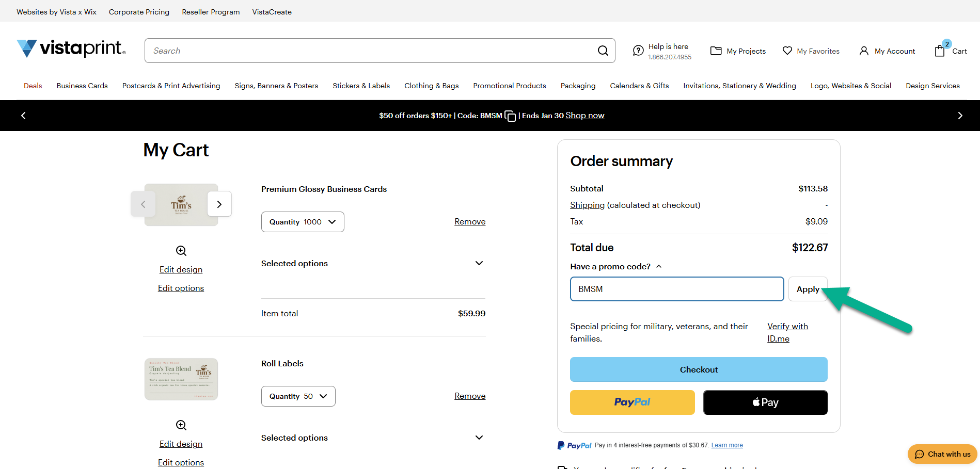Open Help is here support

pos(662,51)
